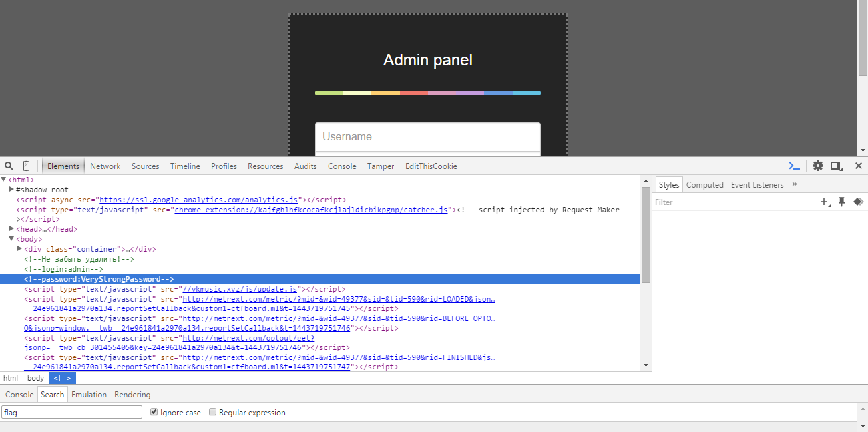The image size is (868, 432).
Task: Switch to the Network tab
Action: click(105, 166)
